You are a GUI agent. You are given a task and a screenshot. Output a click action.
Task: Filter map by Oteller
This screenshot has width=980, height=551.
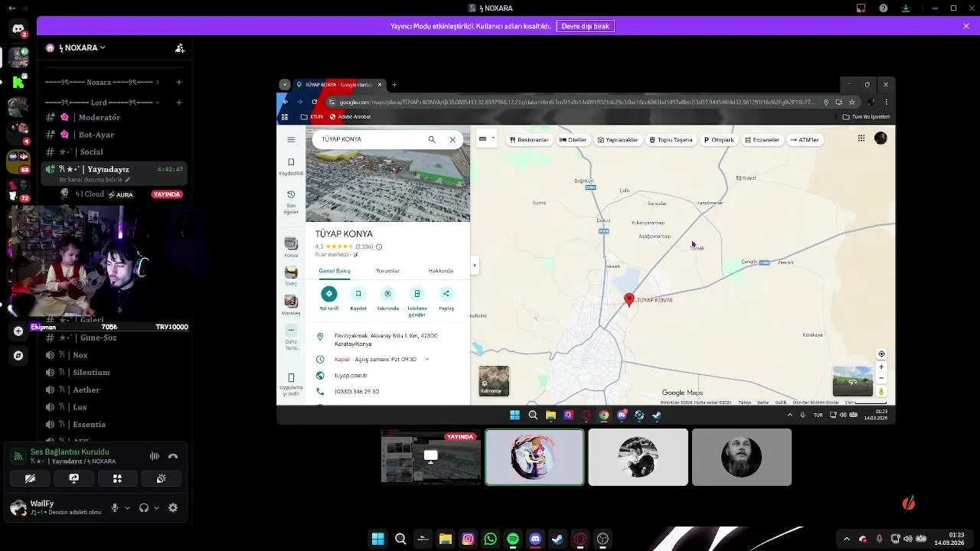point(573,140)
